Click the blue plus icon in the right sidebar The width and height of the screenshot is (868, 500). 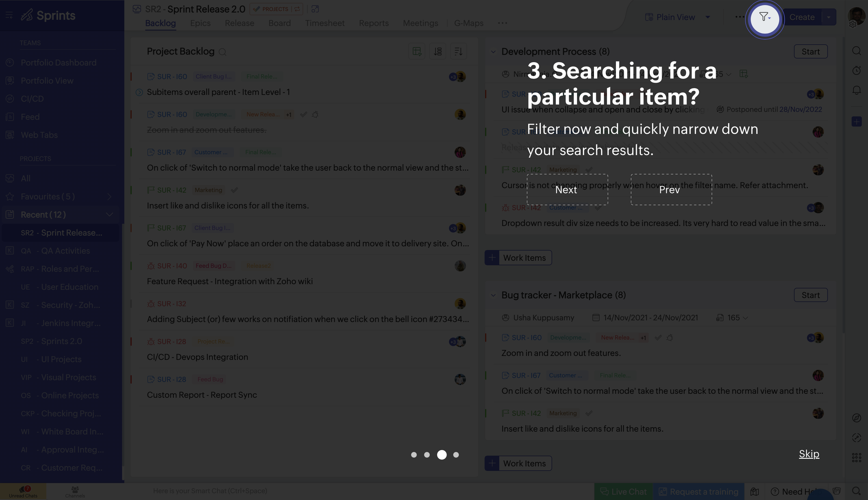tap(857, 121)
